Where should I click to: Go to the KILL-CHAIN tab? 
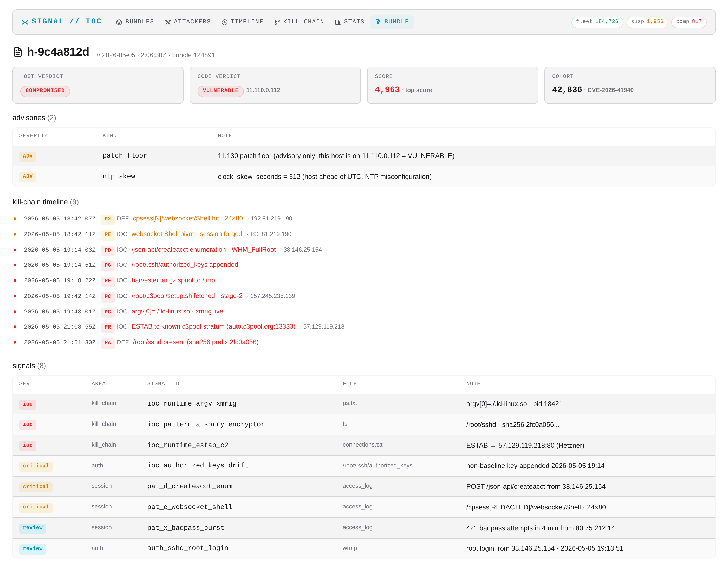tap(299, 22)
